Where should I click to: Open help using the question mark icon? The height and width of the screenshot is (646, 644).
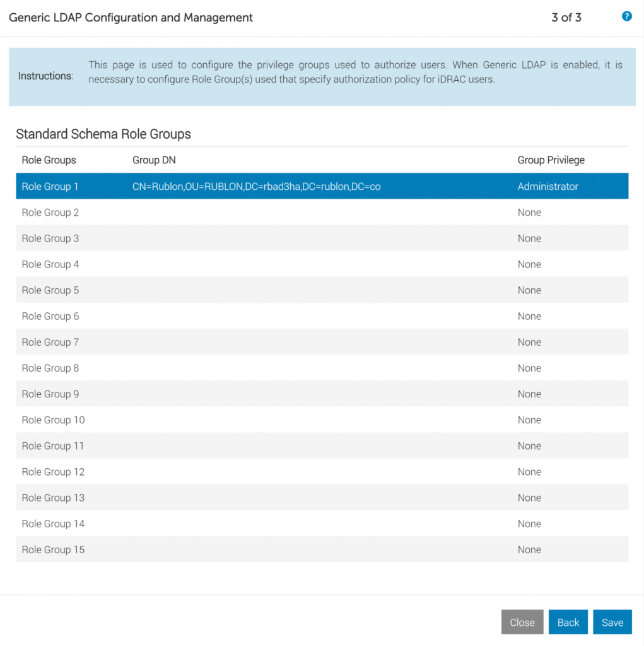(626, 16)
